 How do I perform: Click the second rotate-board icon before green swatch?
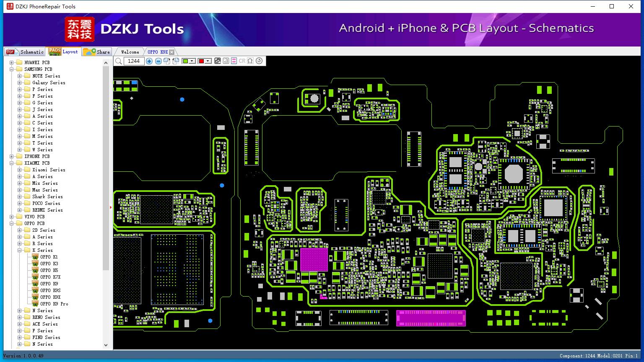176,61
